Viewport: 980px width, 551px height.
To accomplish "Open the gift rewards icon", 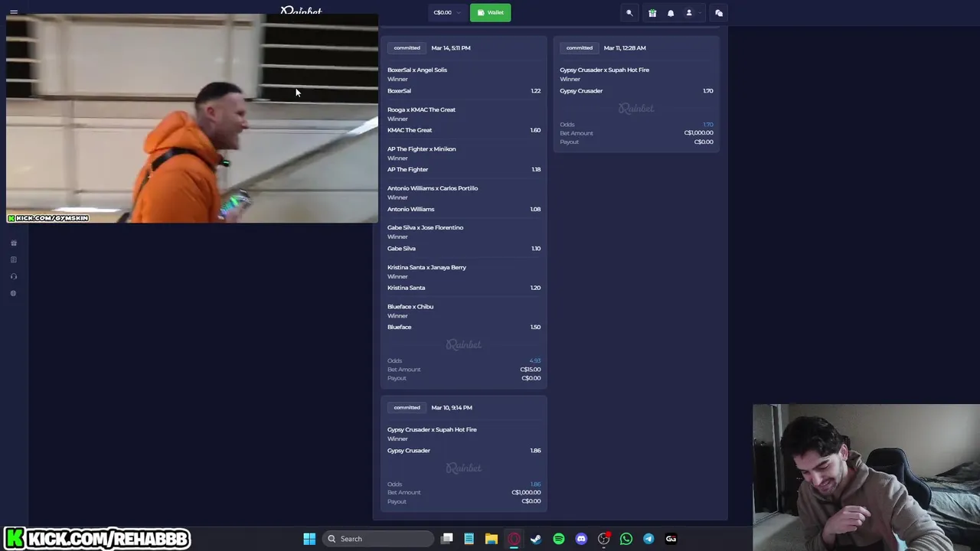I will point(652,13).
